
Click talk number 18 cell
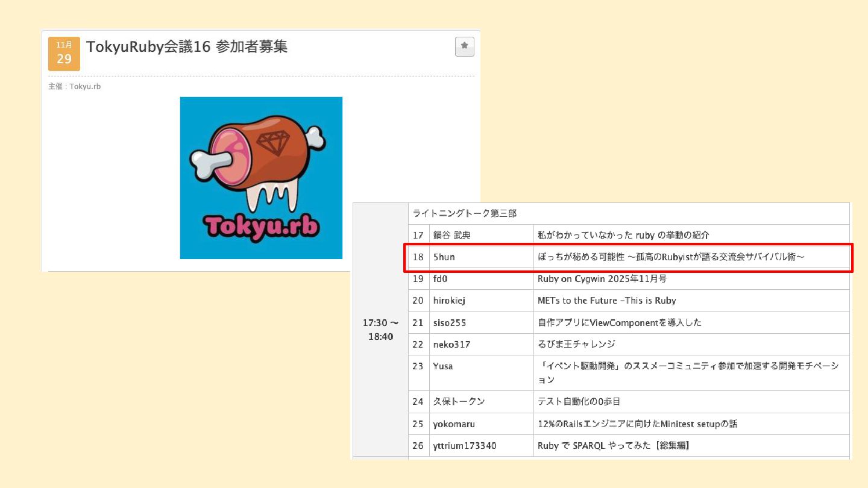point(418,257)
